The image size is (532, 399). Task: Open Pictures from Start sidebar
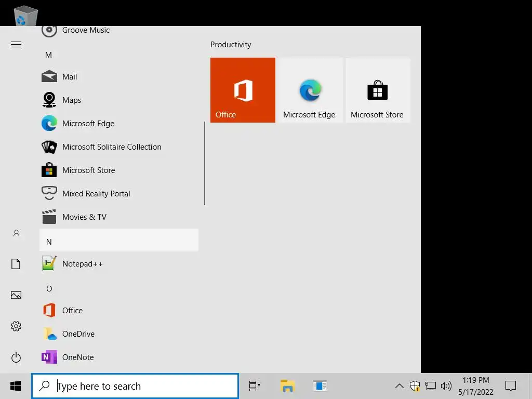[16, 295]
